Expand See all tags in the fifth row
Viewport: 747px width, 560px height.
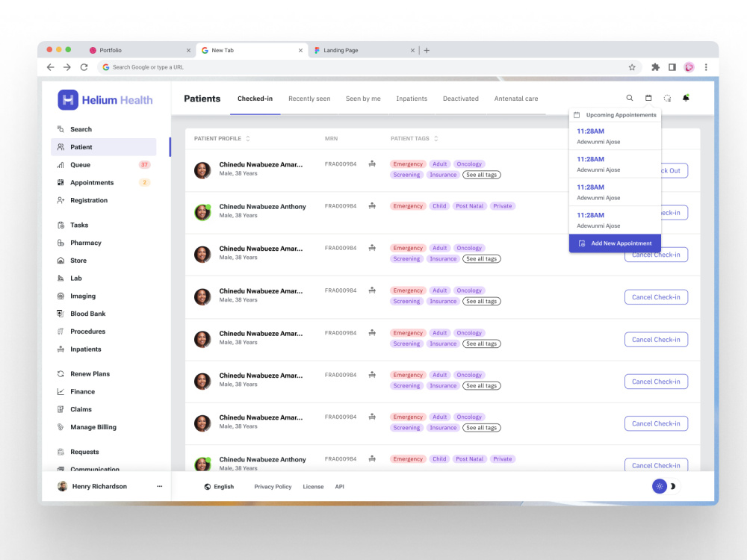tap(482, 343)
